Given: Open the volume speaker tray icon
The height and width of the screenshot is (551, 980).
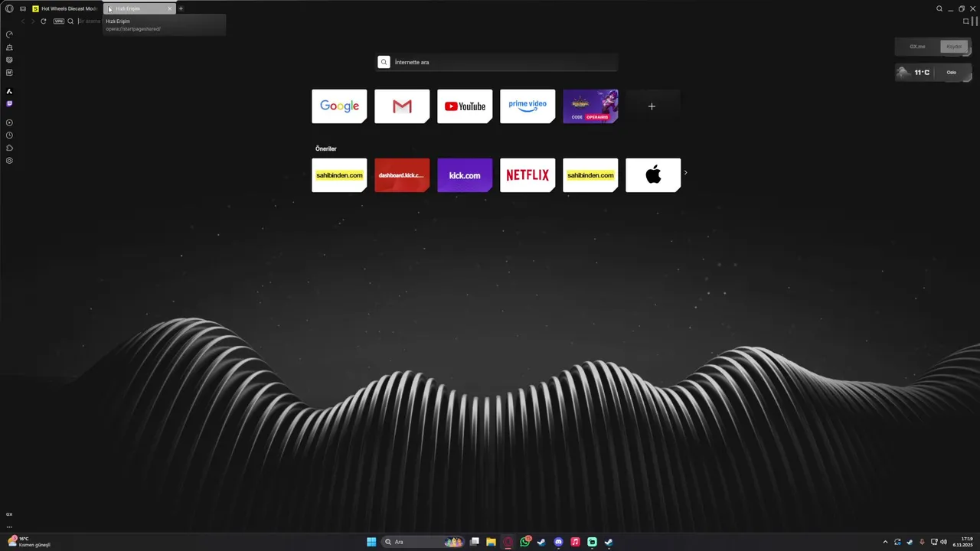Looking at the screenshot, I should point(943,542).
